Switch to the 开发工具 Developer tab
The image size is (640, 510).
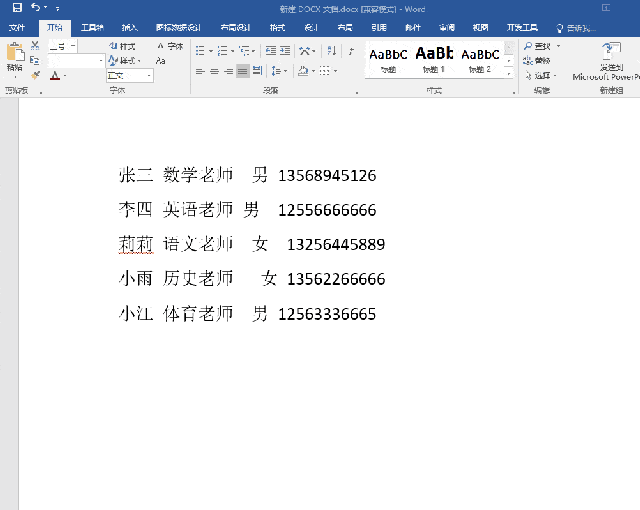tap(522, 27)
